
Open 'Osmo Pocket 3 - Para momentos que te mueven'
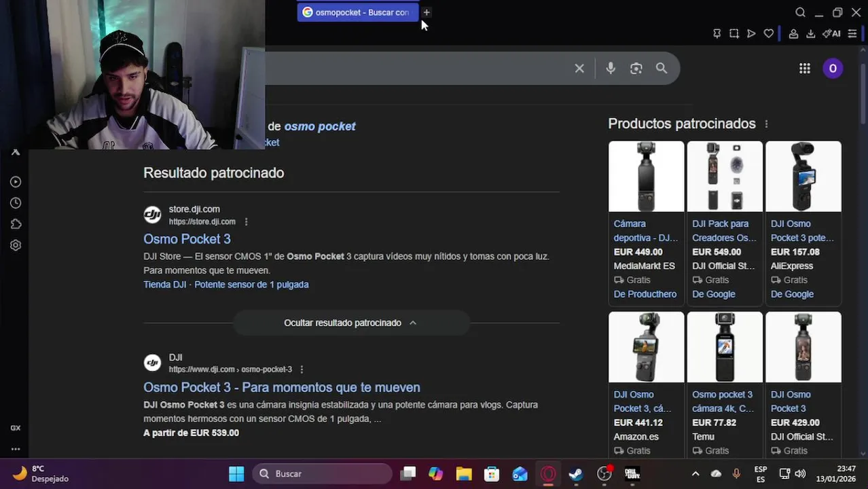(x=282, y=387)
